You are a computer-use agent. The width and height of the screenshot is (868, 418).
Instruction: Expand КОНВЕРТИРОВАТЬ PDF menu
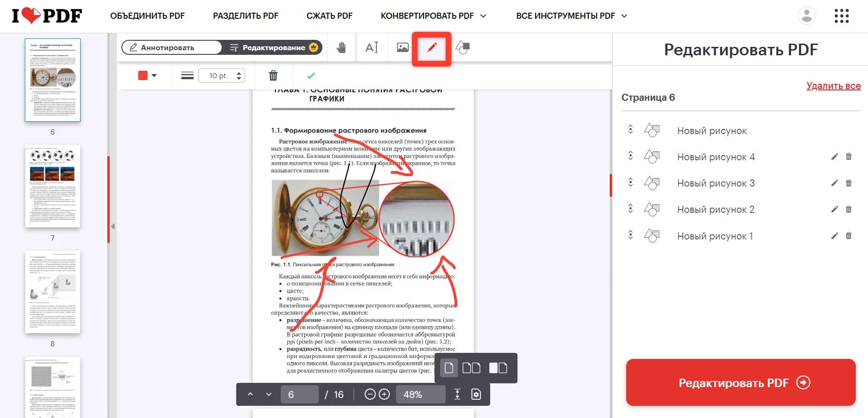[433, 16]
